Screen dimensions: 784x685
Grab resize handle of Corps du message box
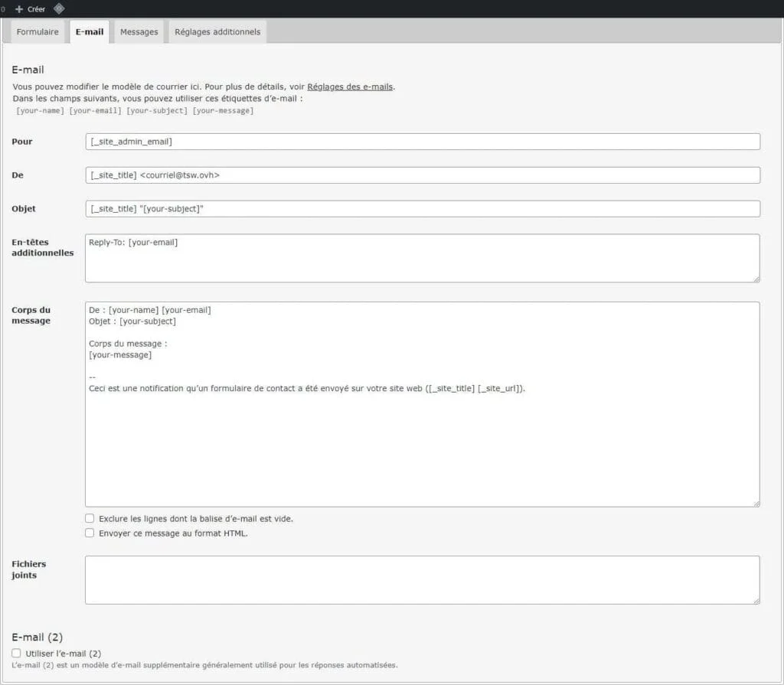756,503
